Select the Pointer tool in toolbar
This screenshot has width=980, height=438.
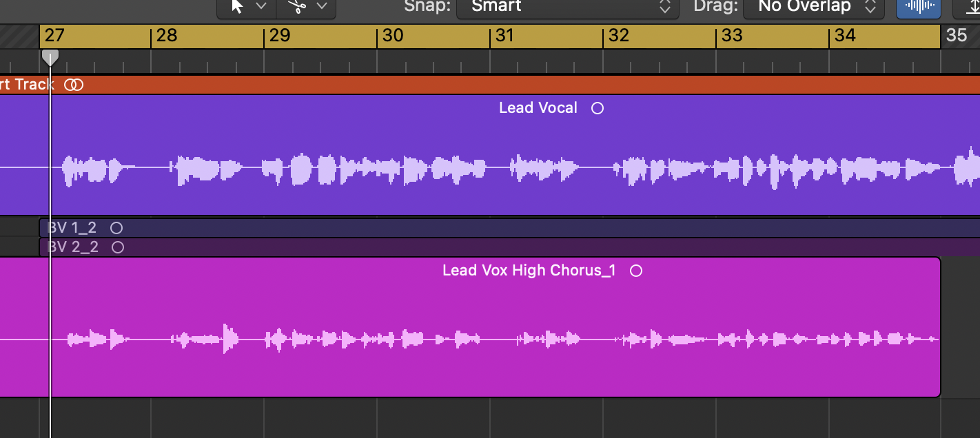[238, 7]
